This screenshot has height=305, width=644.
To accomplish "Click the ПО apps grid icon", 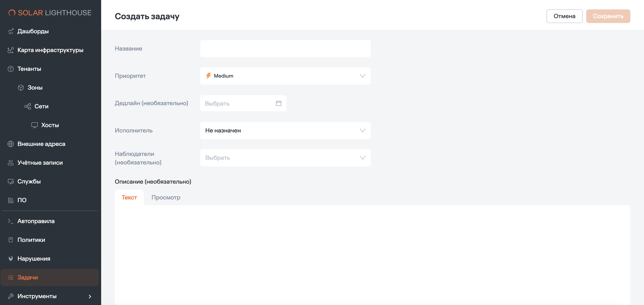I will (x=10, y=200).
